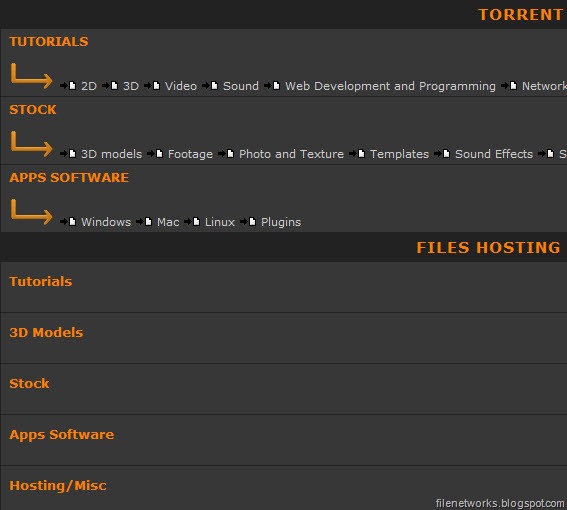
Task: Click the page icon beside 2D
Action: [72, 86]
